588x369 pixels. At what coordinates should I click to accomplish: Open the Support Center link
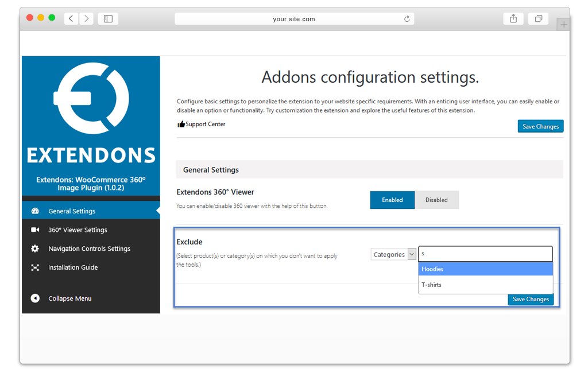205,124
